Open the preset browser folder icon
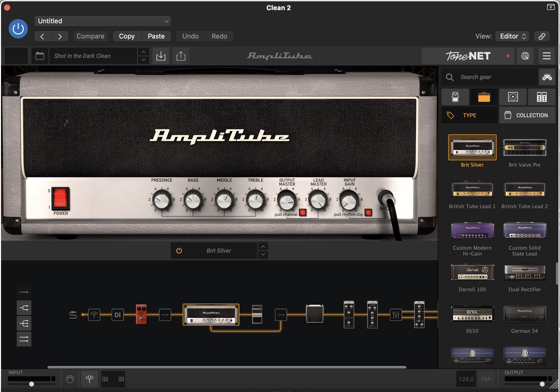The image size is (560, 392). click(x=40, y=56)
